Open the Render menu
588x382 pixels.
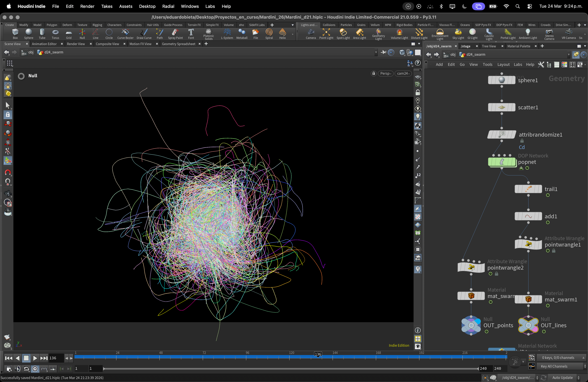[x=87, y=6]
